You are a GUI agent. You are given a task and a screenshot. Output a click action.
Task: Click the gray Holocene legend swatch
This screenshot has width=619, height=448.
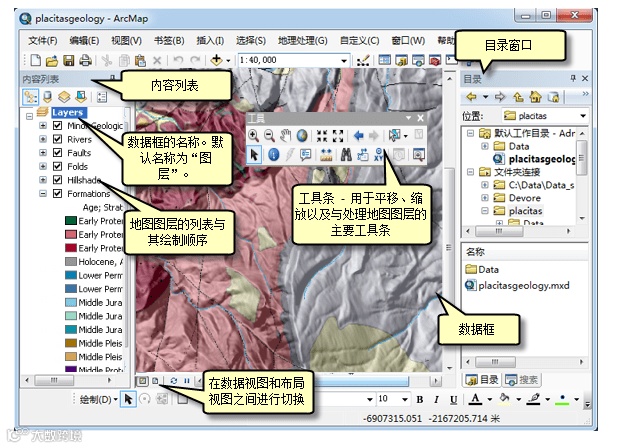pyautogui.click(x=71, y=262)
